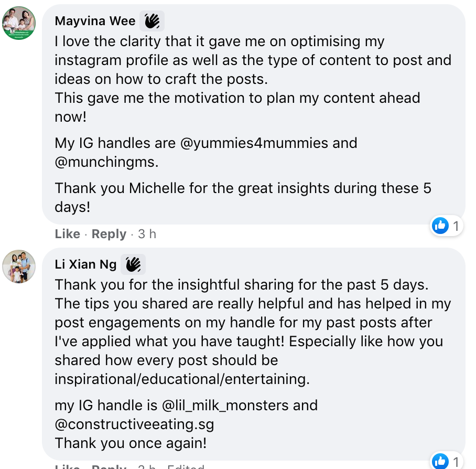
Task: Click the '3 h' comment timestamp
Action: tap(147, 234)
